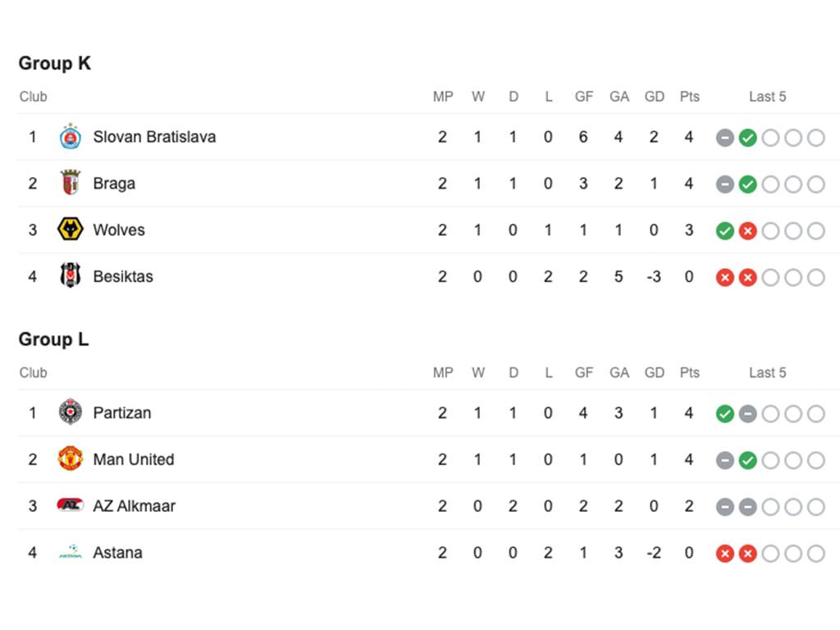Open the Man United team link
Screen dimensions: 840x630
click(x=134, y=459)
